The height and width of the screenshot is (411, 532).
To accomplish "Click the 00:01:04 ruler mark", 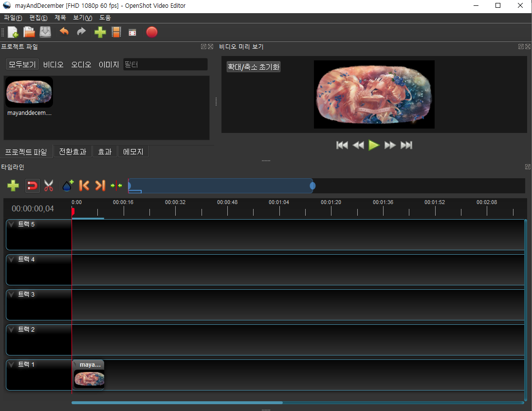I will 279,202.
